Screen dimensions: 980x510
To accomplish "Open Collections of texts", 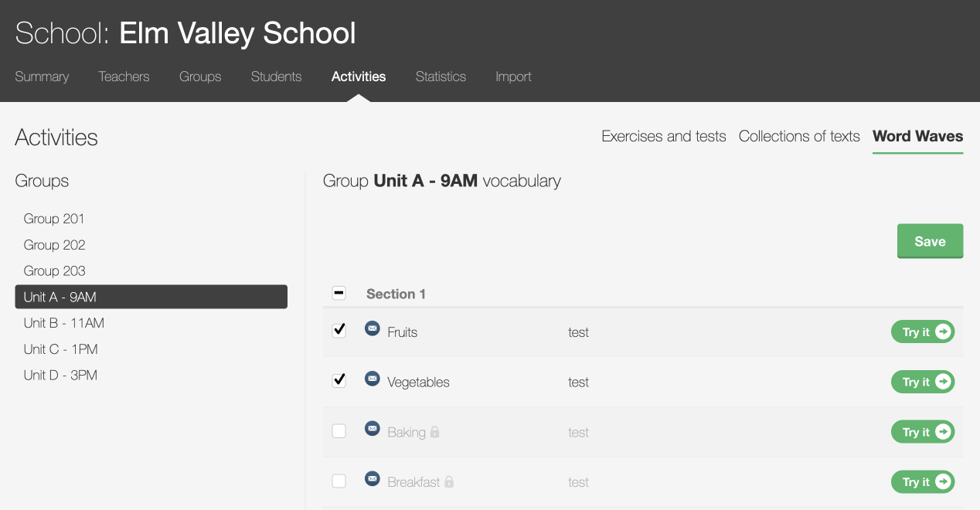I will click(798, 137).
